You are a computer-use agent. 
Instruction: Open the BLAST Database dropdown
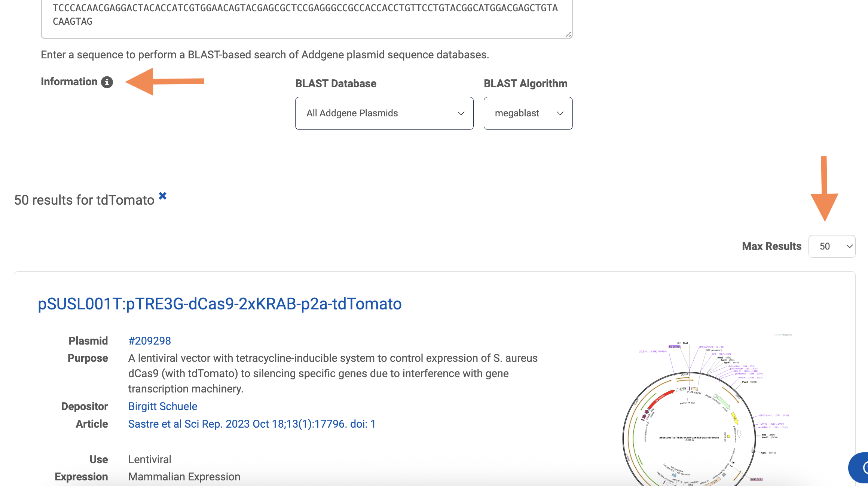tap(384, 113)
